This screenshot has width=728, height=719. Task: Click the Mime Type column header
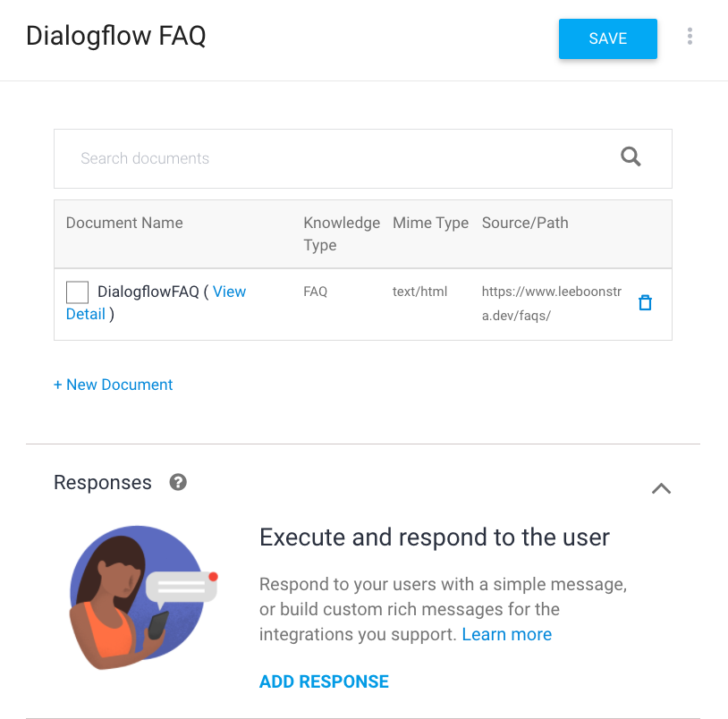[430, 223]
